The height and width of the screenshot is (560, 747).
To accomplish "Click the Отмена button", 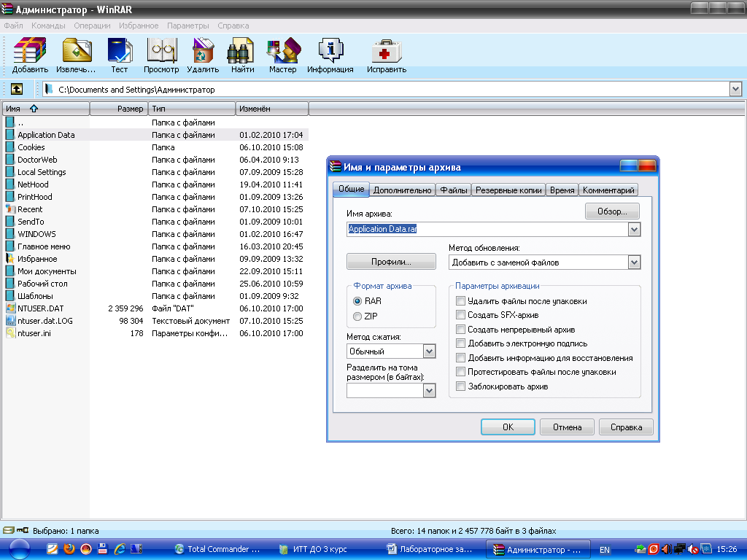I will [567, 427].
